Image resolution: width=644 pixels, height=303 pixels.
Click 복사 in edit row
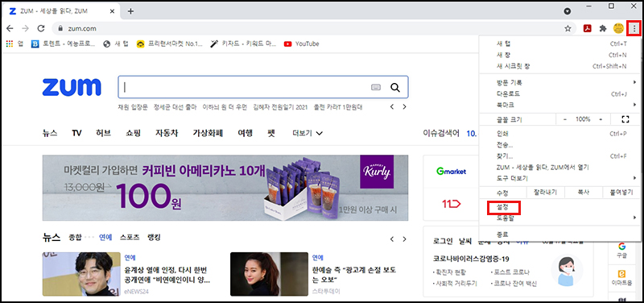pyautogui.click(x=584, y=192)
